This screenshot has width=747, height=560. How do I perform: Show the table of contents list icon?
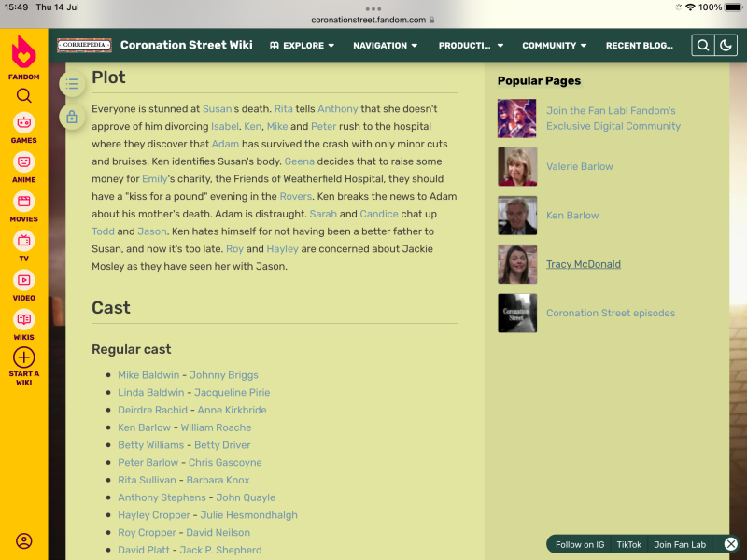pyautogui.click(x=72, y=84)
